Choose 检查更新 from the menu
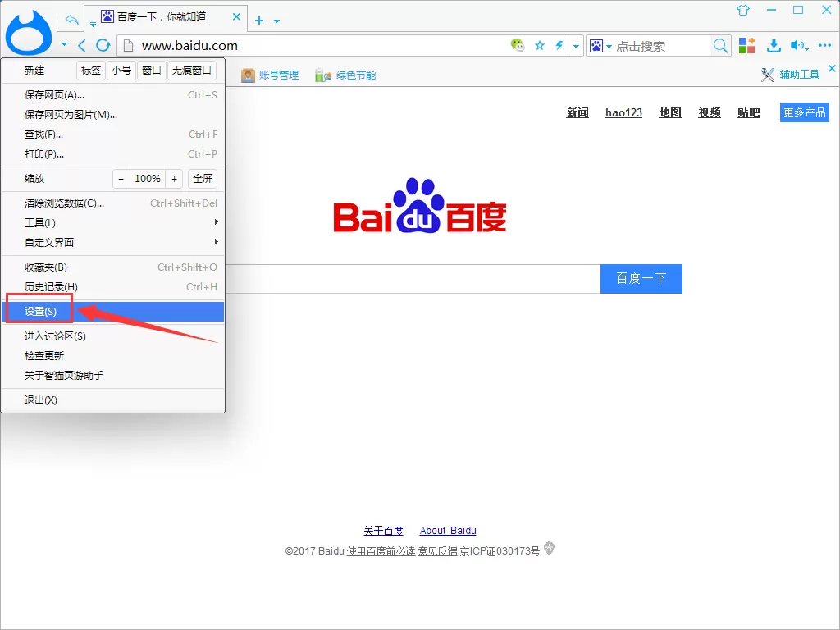 pos(112,356)
